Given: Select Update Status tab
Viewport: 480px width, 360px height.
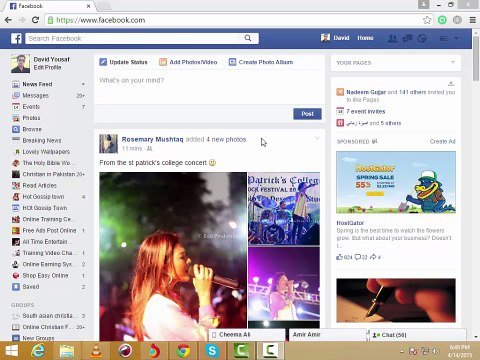Looking at the screenshot, I should click(x=123, y=62).
